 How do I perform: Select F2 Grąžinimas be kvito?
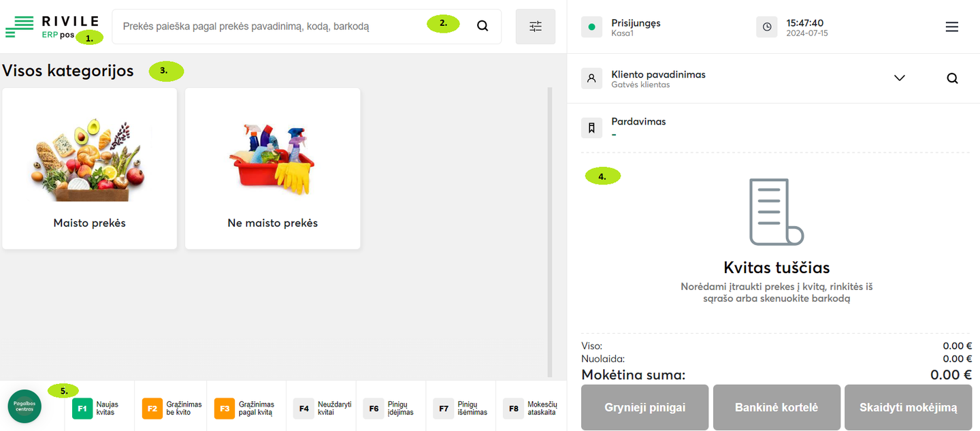click(x=171, y=409)
